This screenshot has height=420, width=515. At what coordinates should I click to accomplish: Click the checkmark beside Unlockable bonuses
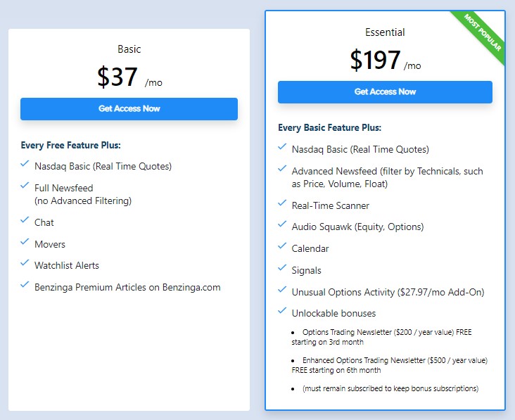[283, 312]
